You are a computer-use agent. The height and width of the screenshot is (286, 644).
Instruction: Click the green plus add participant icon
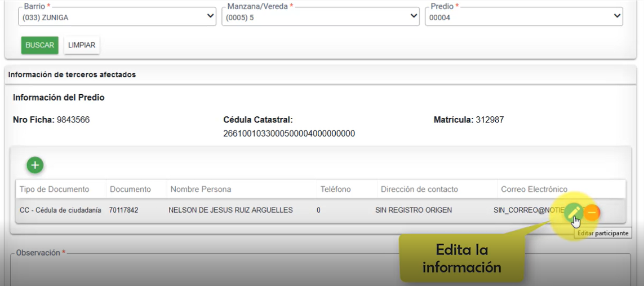pyautogui.click(x=35, y=165)
